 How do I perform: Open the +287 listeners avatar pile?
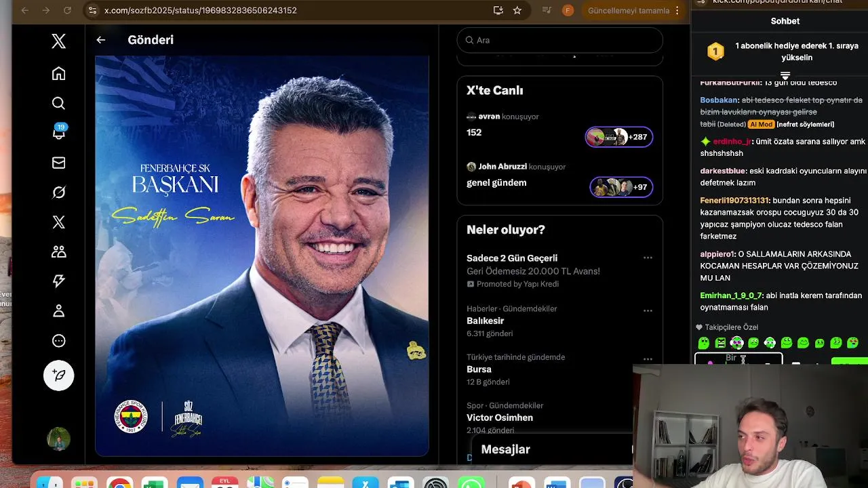tap(619, 137)
